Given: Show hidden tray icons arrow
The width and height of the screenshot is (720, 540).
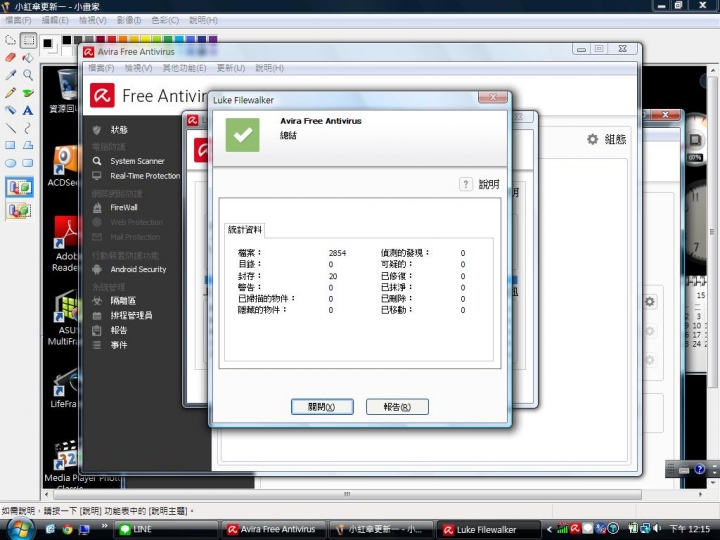Looking at the screenshot, I should 549,529.
